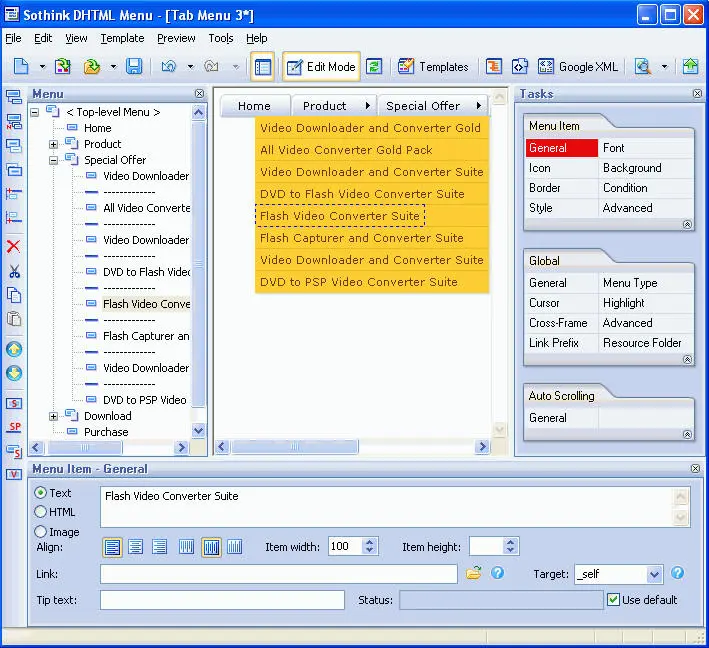Screen dimensions: 709x648
Task: Click the New file toolbar icon
Action: (21, 66)
